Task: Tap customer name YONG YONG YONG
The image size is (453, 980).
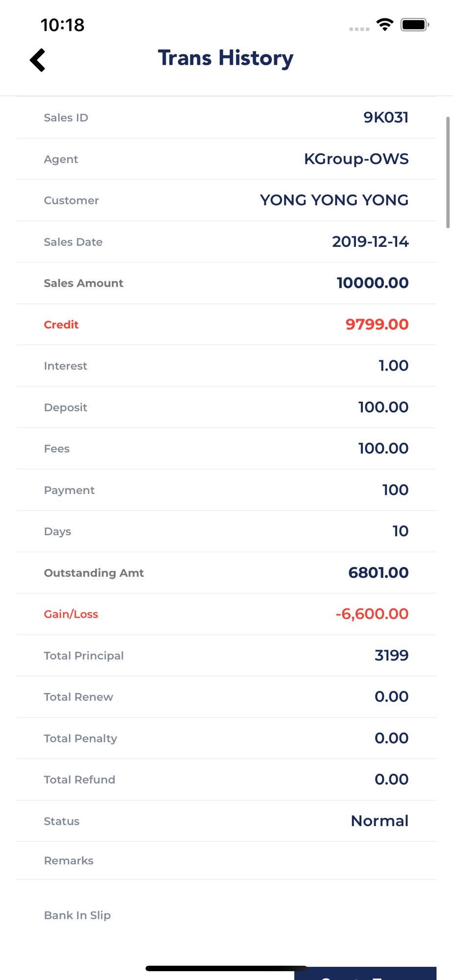Action: pos(334,200)
